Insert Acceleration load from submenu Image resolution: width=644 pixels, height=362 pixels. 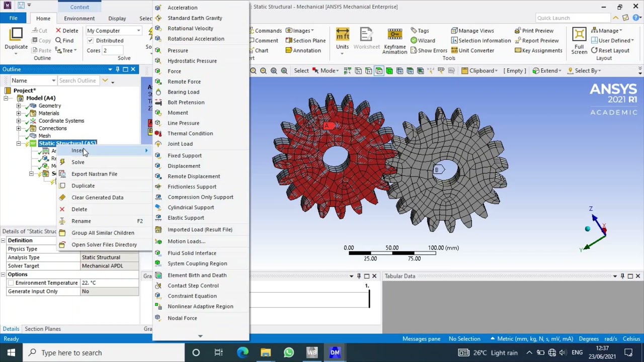[182, 8]
